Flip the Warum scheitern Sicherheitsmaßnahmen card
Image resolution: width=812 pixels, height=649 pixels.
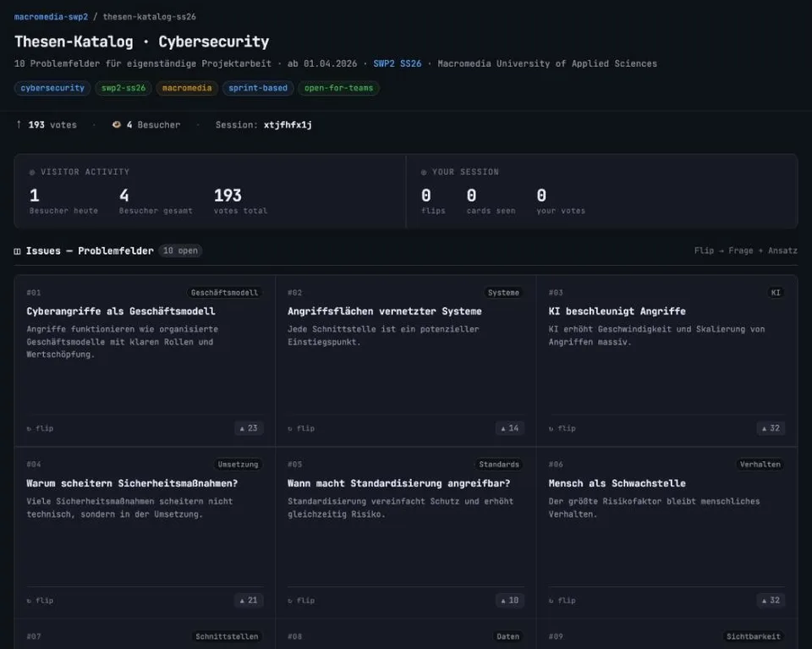40,600
